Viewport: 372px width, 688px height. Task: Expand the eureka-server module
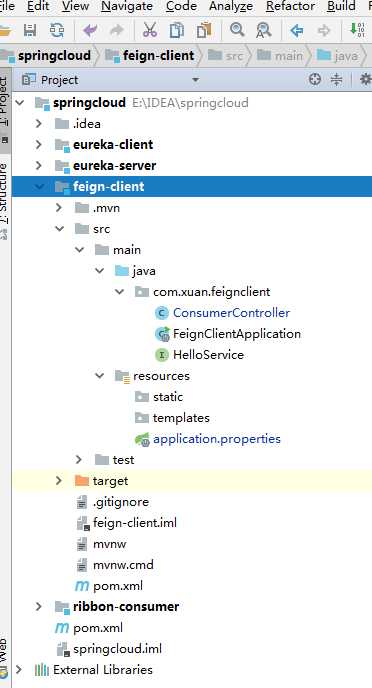tap(39, 165)
